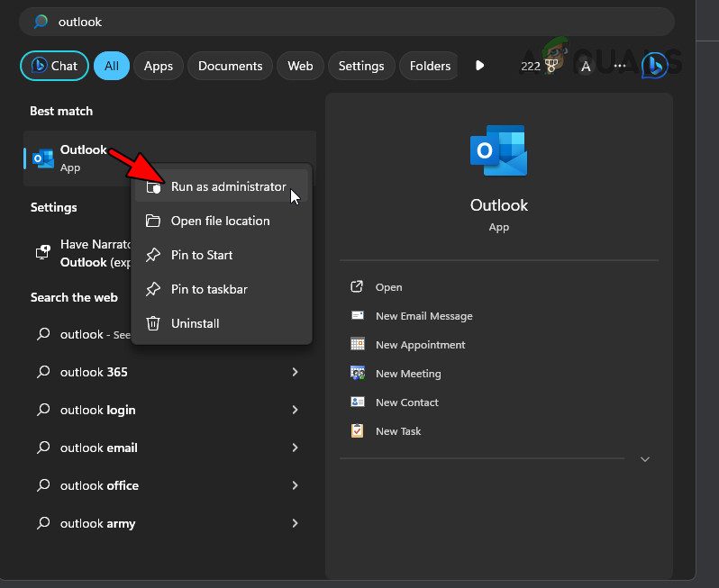Select Outlook App best match result

click(x=169, y=158)
